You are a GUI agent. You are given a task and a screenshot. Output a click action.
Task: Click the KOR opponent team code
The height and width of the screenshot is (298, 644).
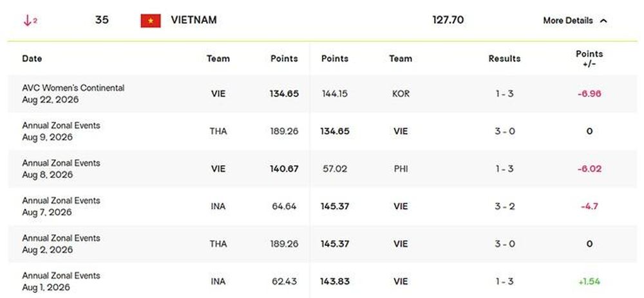pyautogui.click(x=401, y=94)
